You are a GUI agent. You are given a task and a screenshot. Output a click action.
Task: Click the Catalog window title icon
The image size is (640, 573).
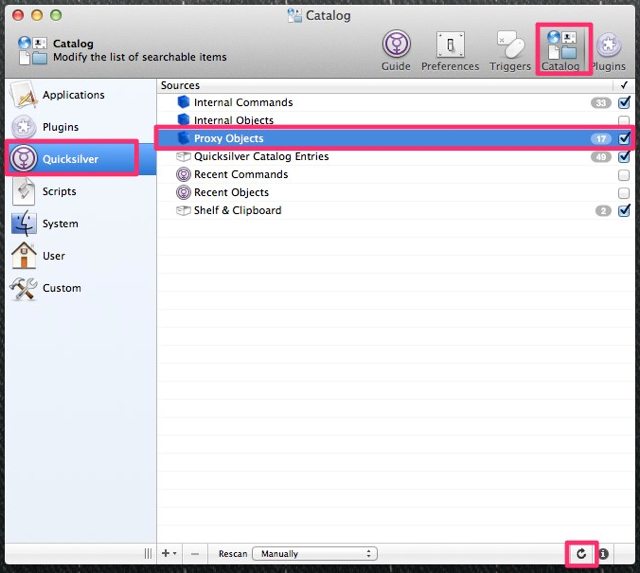point(294,16)
